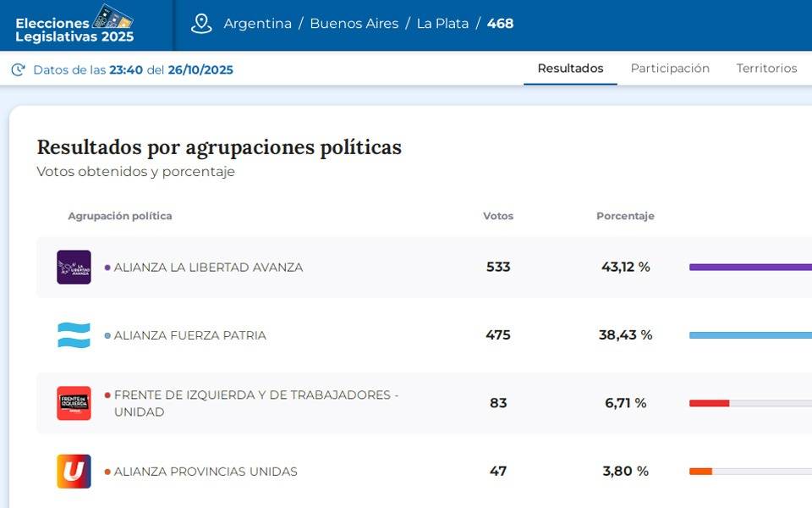The image size is (812, 508).
Task: Click the data refresh clock icon
Action: tap(18, 69)
